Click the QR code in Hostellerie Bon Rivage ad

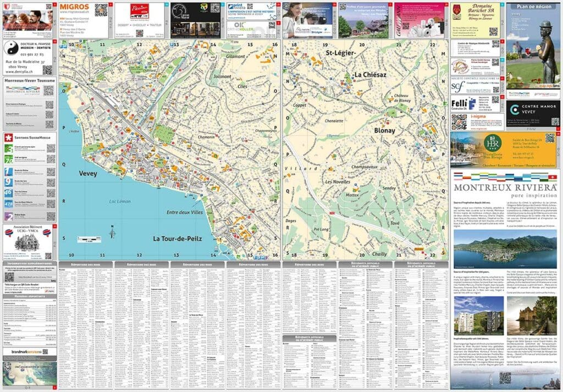(x=550, y=138)
